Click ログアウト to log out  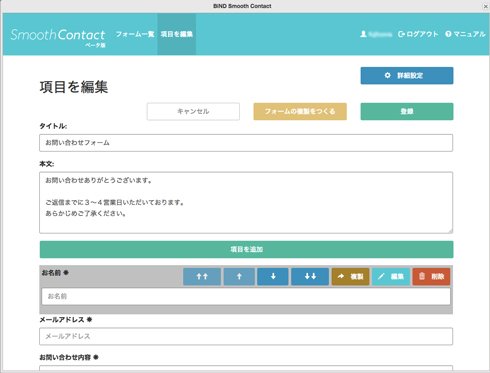tap(418, 34)
